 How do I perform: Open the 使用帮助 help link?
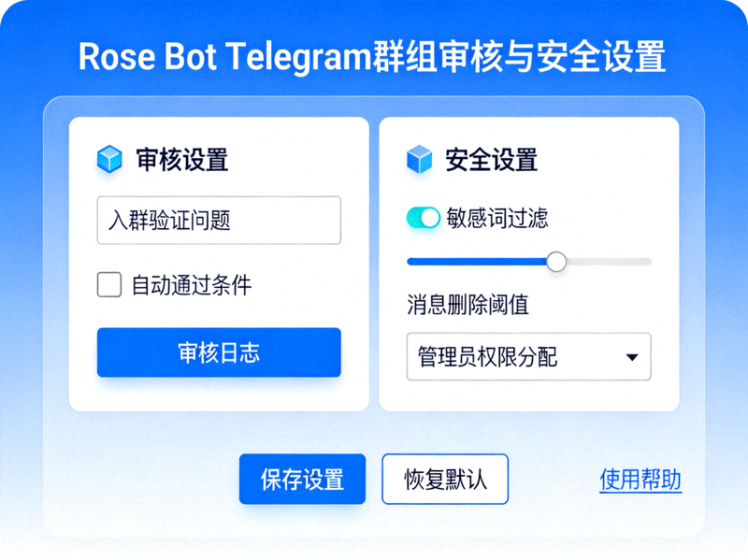(x=640, y=479)
